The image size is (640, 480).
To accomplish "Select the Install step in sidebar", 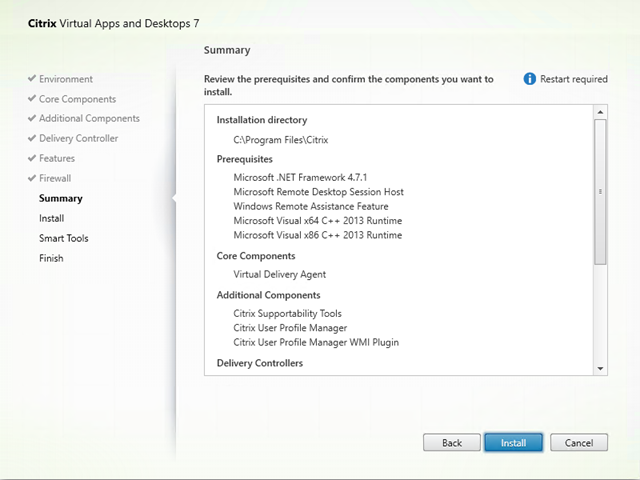I will click(x=51, y=218).
